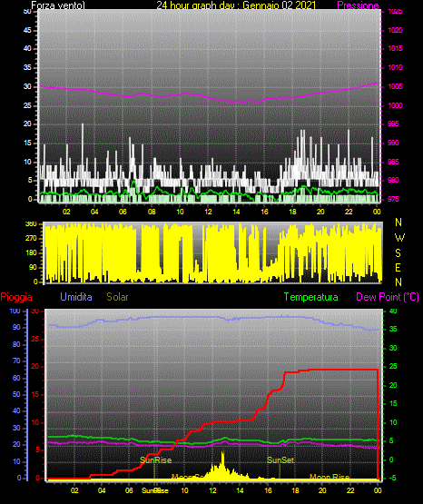423x504 pixels.
Task: Click the graph title 'Gennaio 02 2021'
Action: coord(279,5)
